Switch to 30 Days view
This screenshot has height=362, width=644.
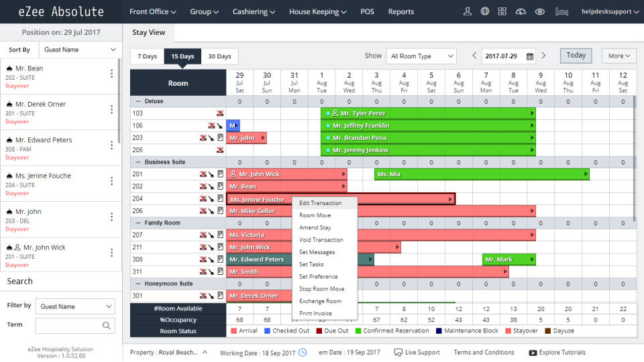click(x=219, y=56)
